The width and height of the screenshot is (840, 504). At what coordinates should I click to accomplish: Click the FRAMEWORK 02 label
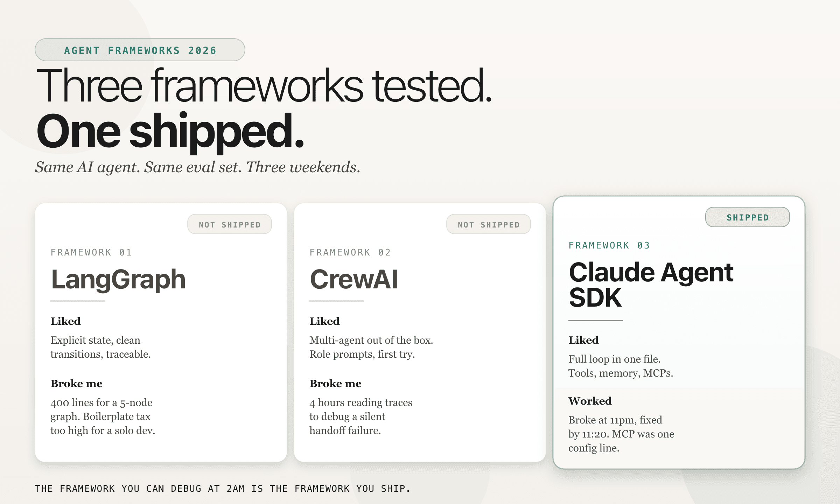coord(350,252)
